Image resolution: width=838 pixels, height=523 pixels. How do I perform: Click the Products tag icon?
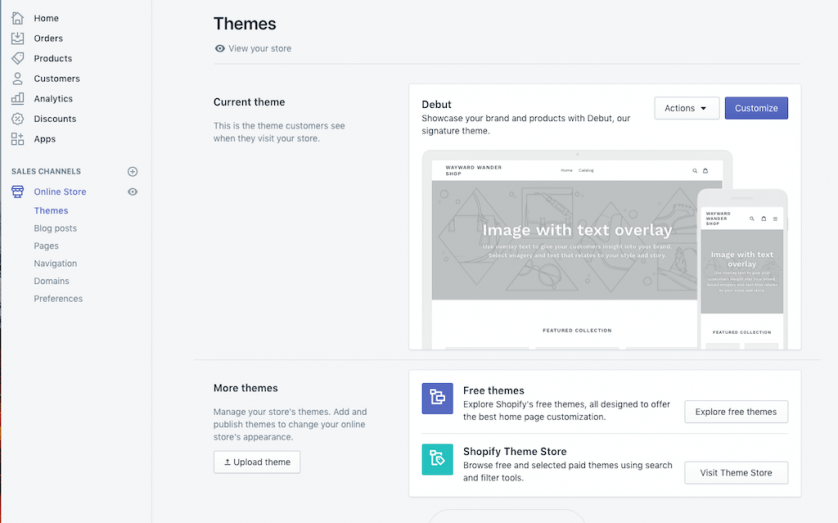tap(17, 58)
